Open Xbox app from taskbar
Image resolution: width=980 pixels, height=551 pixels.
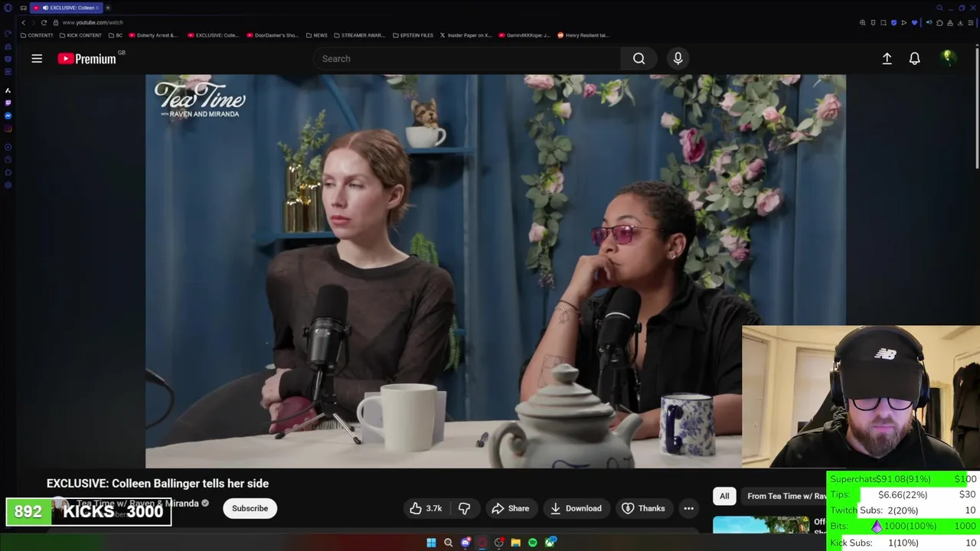(x=550, y=543)
